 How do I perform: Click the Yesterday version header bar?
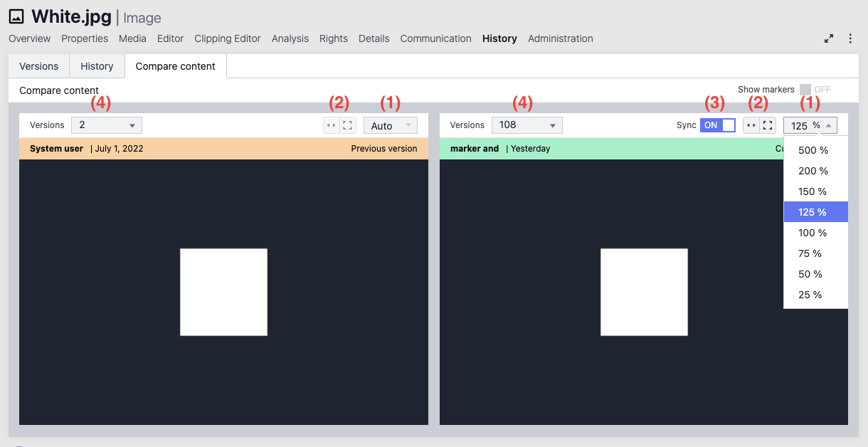tap(569, 148)
